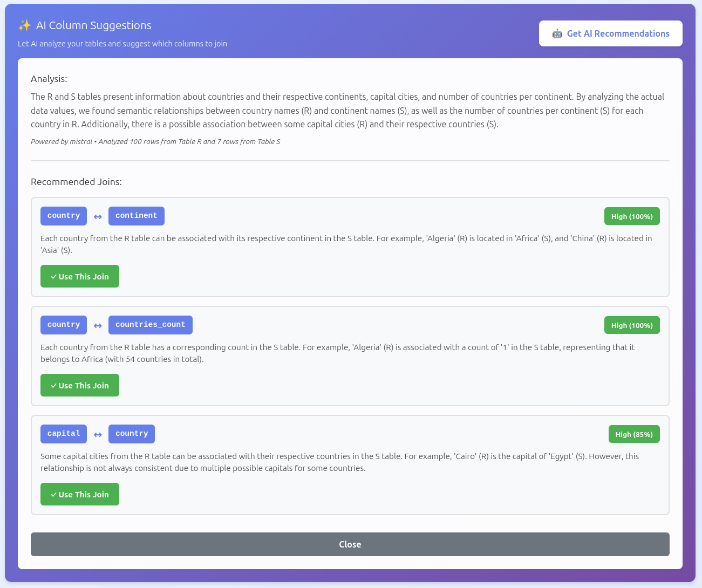Select the continent column chip
This screenshot has height=588, width=702.
(136, 216)
